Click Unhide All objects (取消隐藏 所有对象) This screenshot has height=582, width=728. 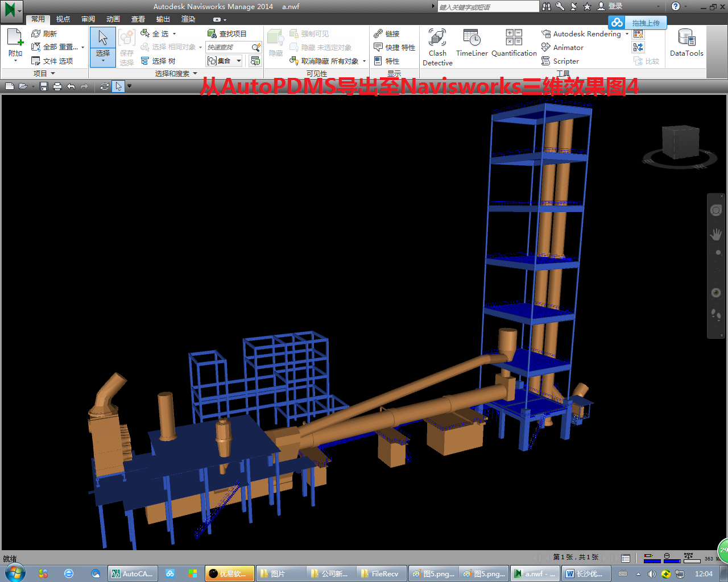[x=324, y=61]
